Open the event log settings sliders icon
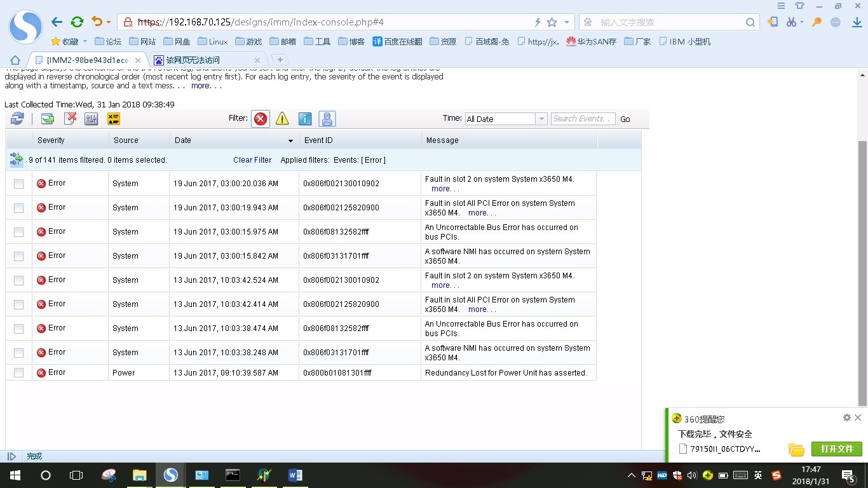This screenshot has width=868, height=488. pyautogui.click(x=91, y=119)
